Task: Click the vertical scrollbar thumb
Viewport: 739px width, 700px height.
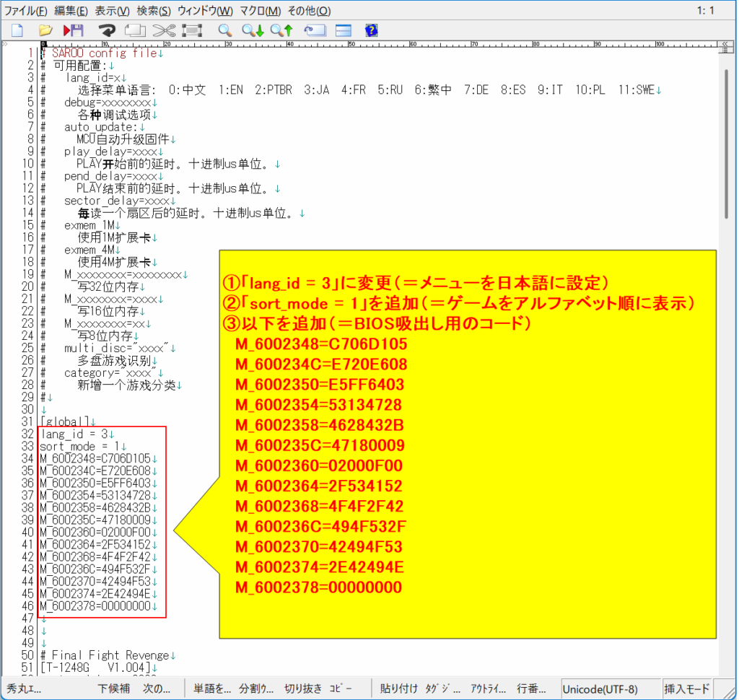Action: (727, 144)
